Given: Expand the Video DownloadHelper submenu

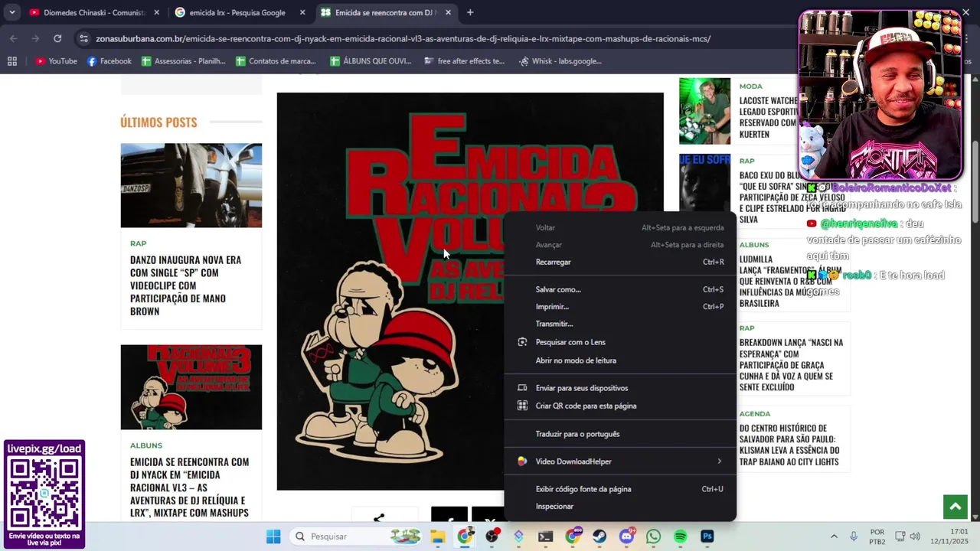Looking at the screenshot, I should [620, 461].
